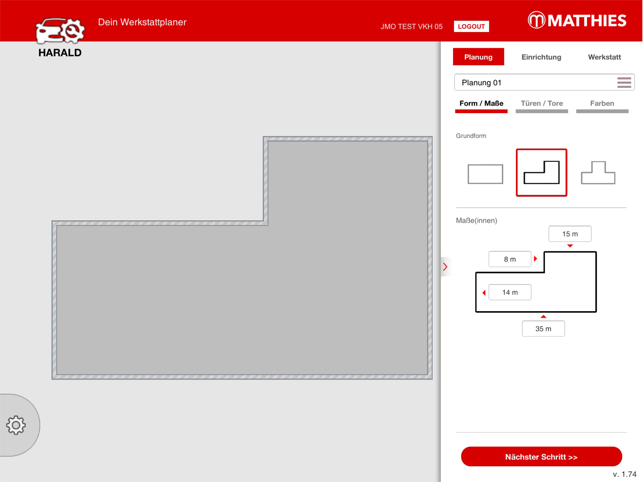Open the Türen / Tore sub-tab
The height and width of the screenshot is (482, 643).
(542, 104)
